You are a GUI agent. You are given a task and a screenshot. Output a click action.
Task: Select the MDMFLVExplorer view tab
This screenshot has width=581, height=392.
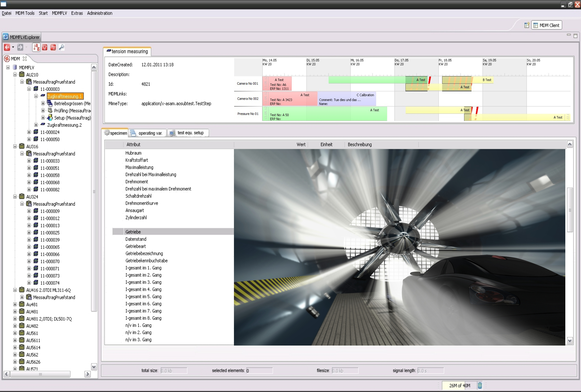(x=21, y=37)
